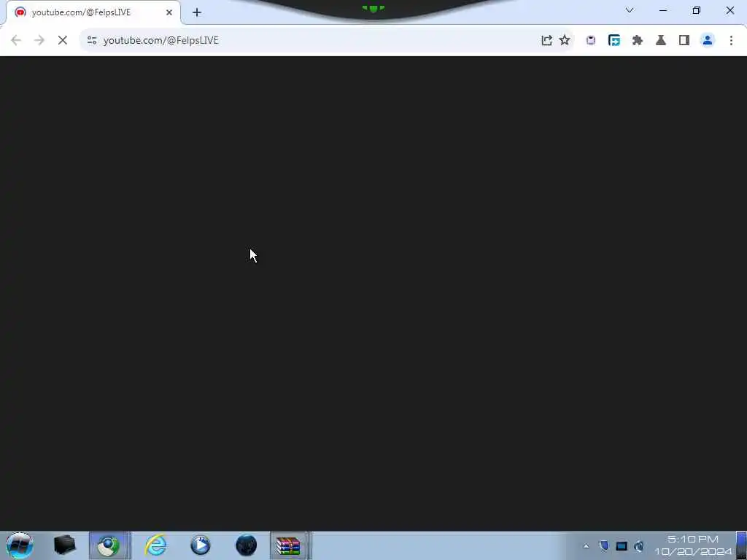The height and width of the screenshot is (560, 747).
Task: Open a new tab with plus button
Action: [197, 12]
